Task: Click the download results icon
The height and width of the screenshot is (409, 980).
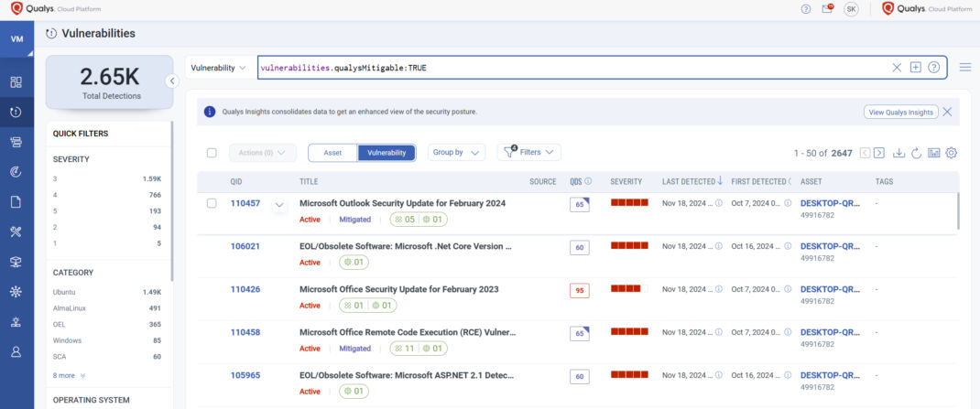Action: pyautogui.click(x=898, y=153)
